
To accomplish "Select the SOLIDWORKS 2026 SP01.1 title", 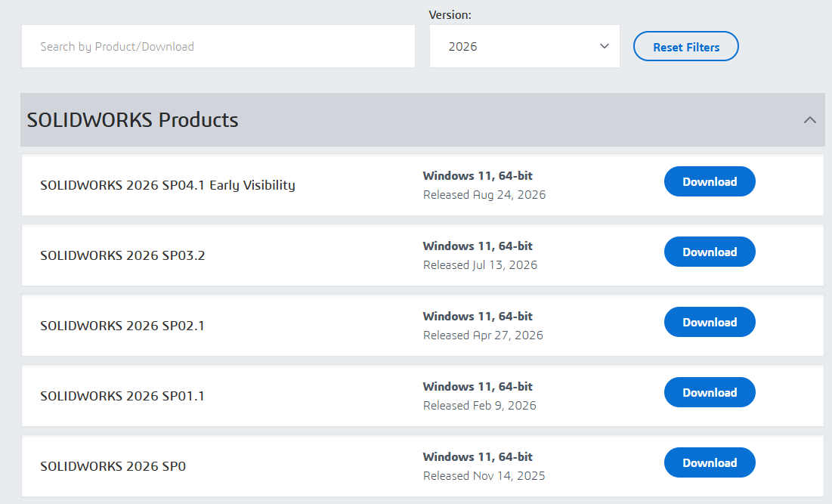I will point(122,396).
